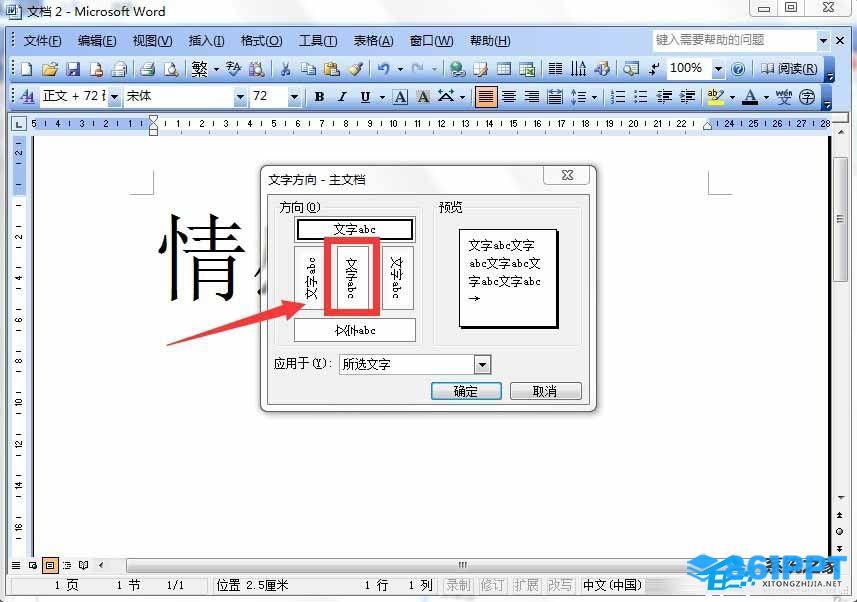
Task: Click the Styles and Formatting icon
Action: [26, 97]
